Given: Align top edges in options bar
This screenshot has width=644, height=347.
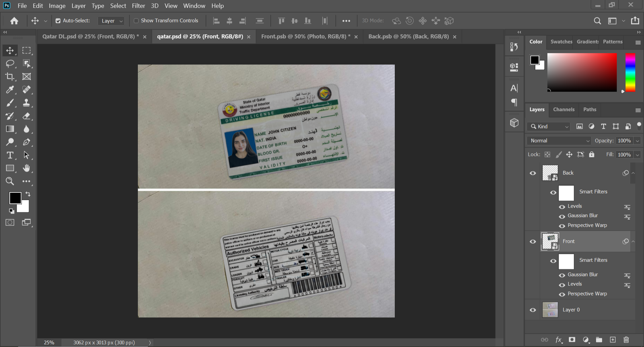Looking at the screenshot, I should 281,21.
